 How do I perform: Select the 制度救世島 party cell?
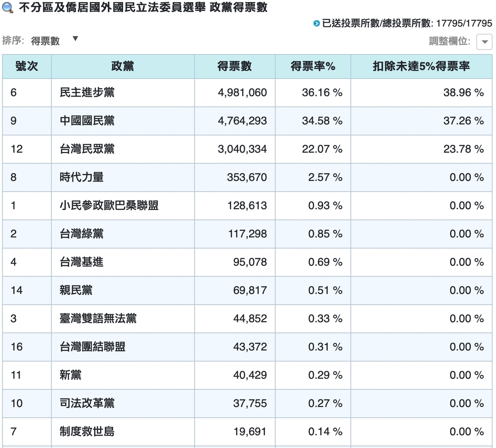pyautogui.click(x=123, y=432)
